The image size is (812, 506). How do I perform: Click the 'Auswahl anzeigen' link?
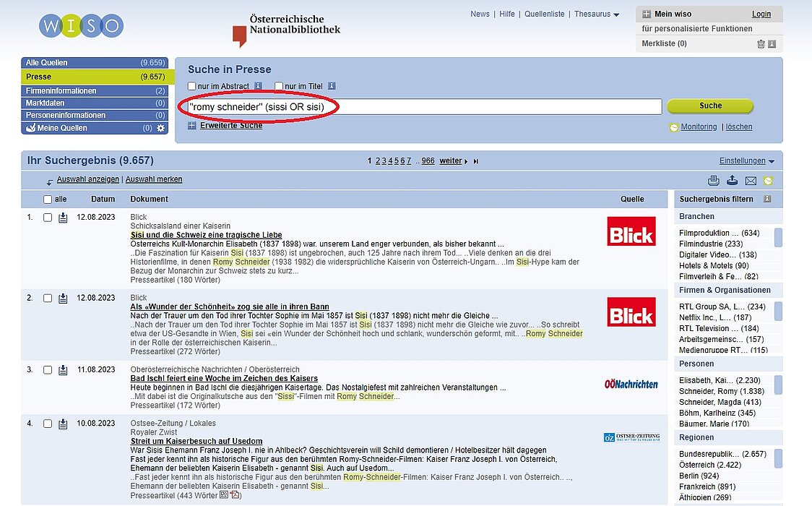[x=88, y=179]
